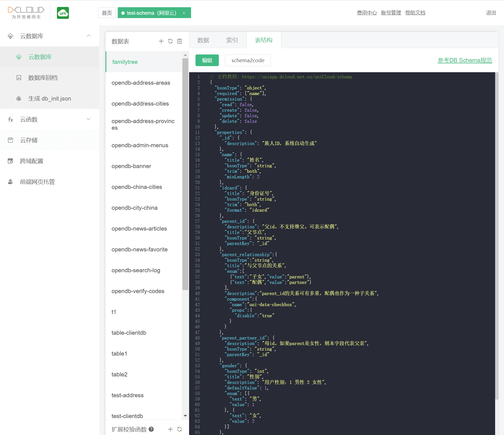Viewport: 504px width, 435px height.
Task: Click the frontend web hosting icon
Action: click(x=11, y=182)
